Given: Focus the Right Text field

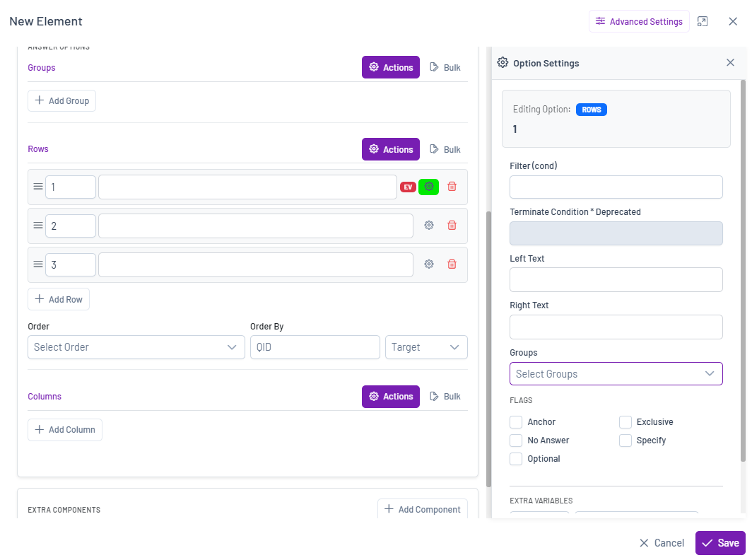Looking at the screenshot, I should point(616,327).
